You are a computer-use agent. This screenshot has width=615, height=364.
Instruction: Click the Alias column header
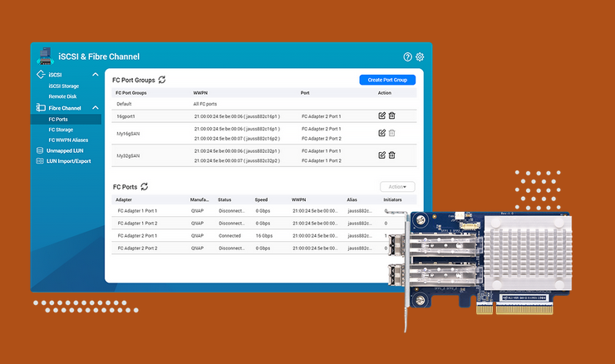[x=352, y=199]
